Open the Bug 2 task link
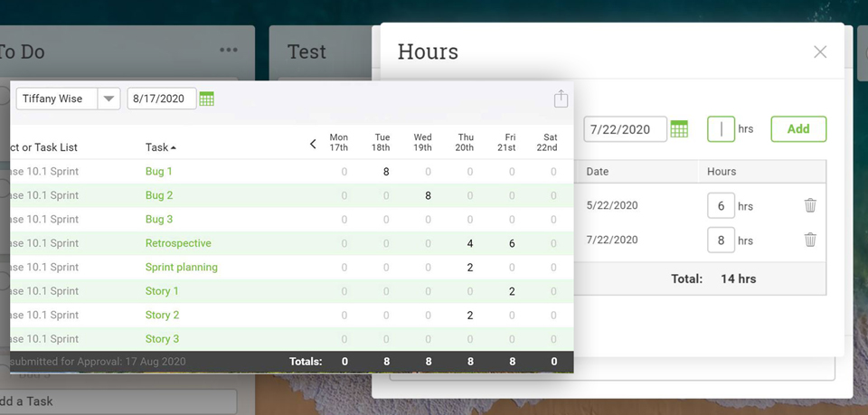868x415 pixels. coord(159,195)
